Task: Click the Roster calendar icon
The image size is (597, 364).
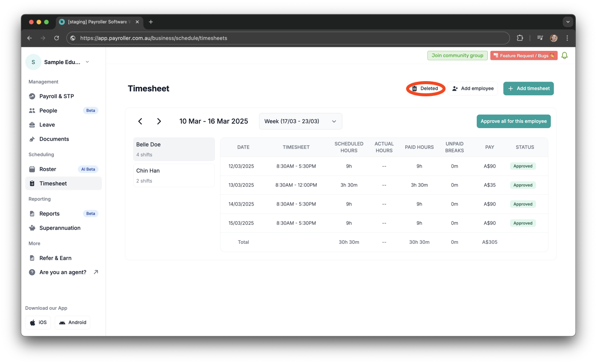Action: point(32,169)
